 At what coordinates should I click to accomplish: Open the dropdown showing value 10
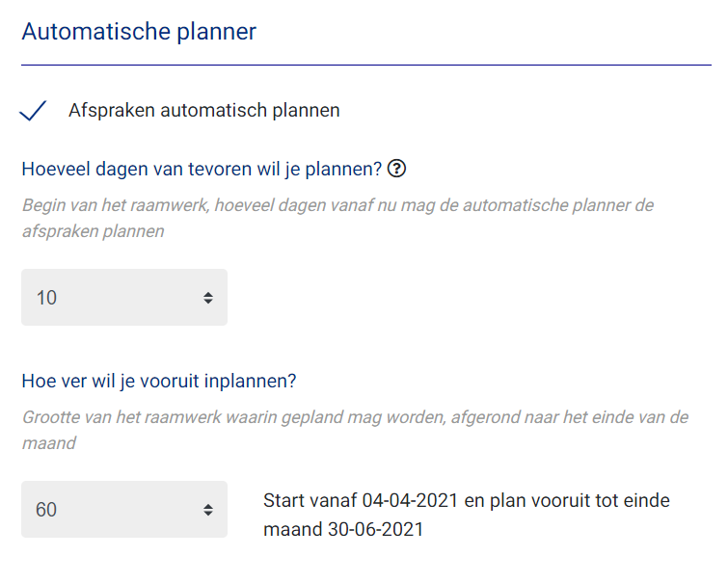pyautogui.click(x=124, y=297)
